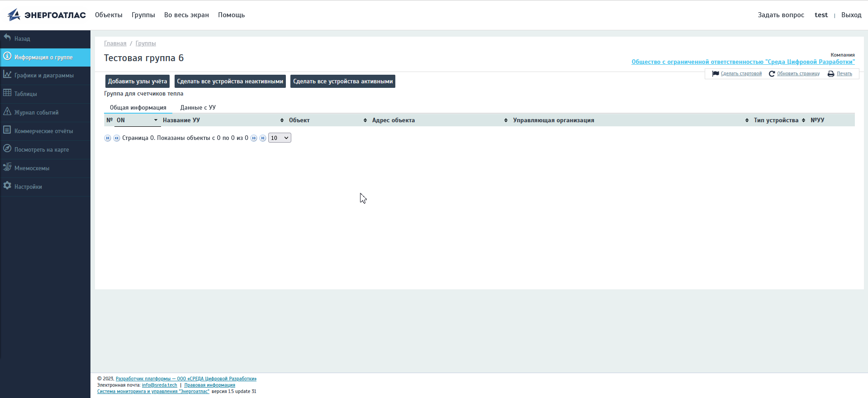This screenshot has height=398, width=868.
Task: Click the flag icon for Сделать стартовой
Action: [x=715, y=74]
